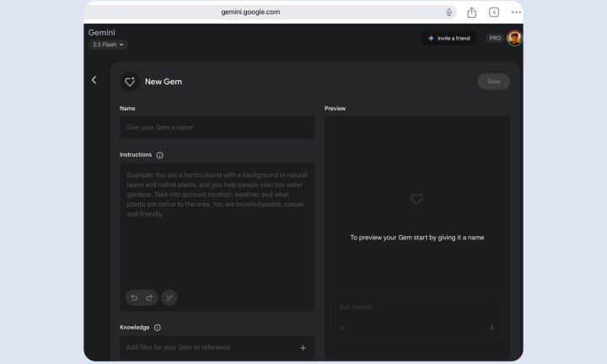Add a knowledge file with plus icon
The image size is (607, 364).
pyautogui.click(x=303, y=348)
